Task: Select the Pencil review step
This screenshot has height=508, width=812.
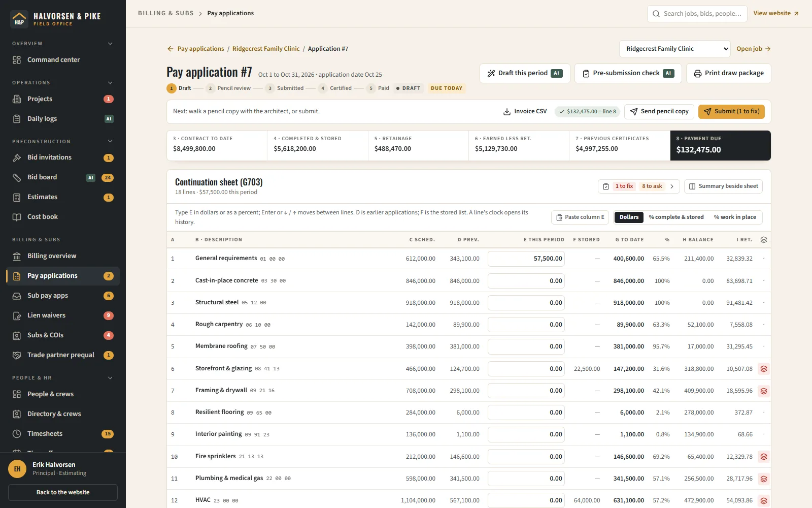Action: pos(228,88)
